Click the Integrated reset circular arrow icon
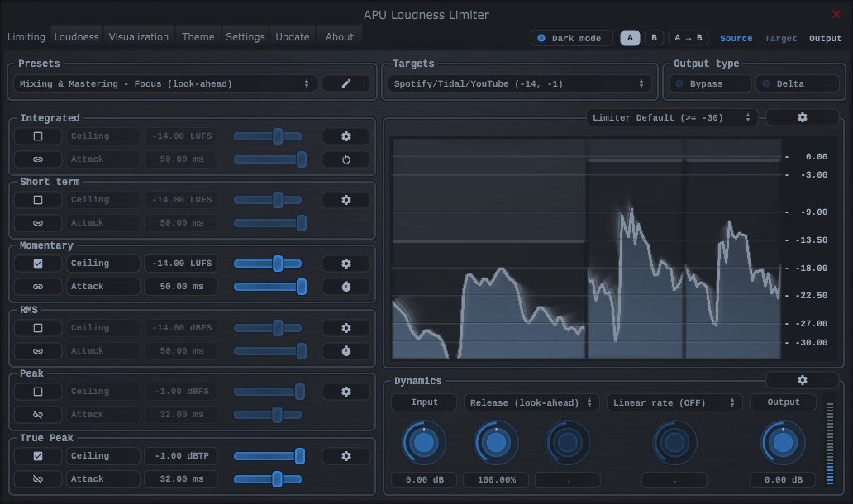 [x=346, y=159]
